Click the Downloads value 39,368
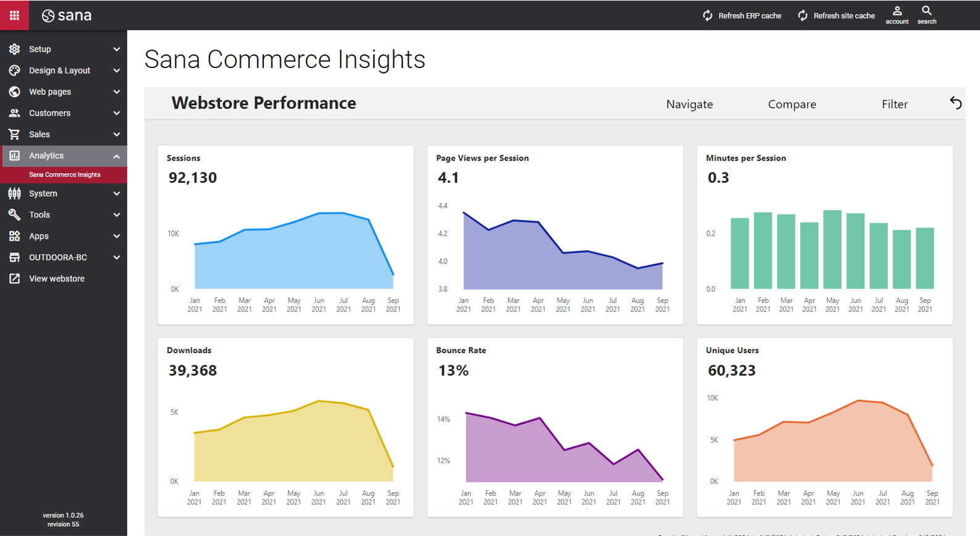The height and width of the screenshot is (536, 980). pos(193,371)
